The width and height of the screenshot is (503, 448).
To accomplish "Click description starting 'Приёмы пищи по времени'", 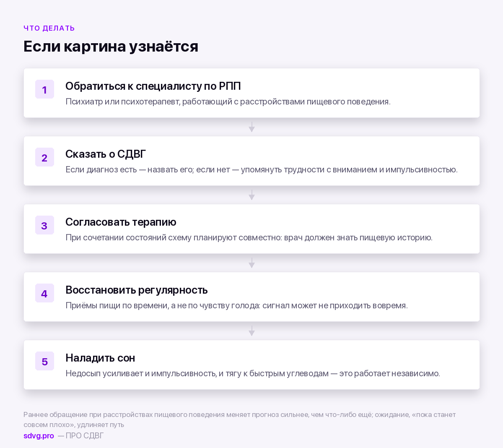I will [236, 305].
